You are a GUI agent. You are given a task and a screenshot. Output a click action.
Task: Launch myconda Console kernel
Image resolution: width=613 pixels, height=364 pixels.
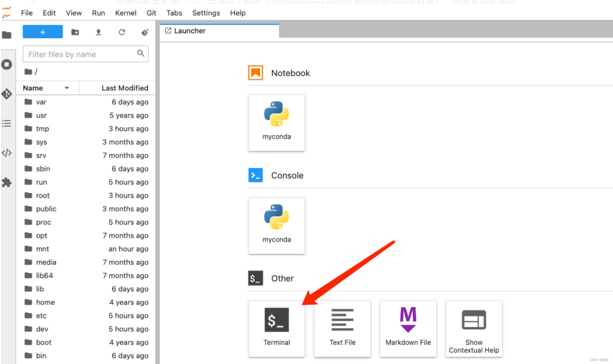pos(276,225)
